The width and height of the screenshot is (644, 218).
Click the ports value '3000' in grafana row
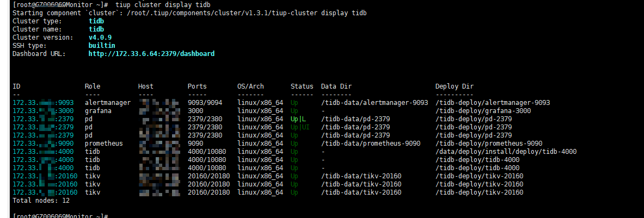tap(195, 111)
